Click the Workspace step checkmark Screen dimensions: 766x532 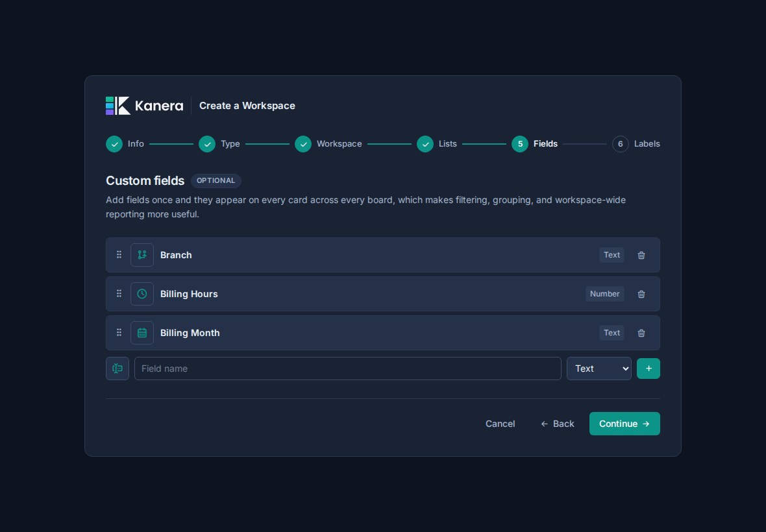[x=303, y=144]
